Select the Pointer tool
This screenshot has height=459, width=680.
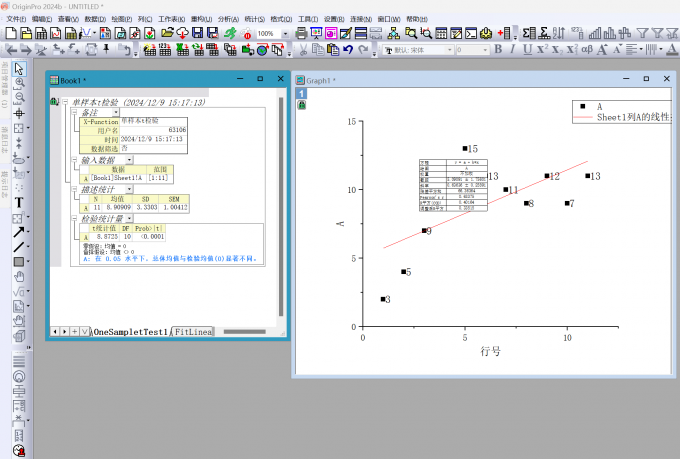[x=19, y=69]
